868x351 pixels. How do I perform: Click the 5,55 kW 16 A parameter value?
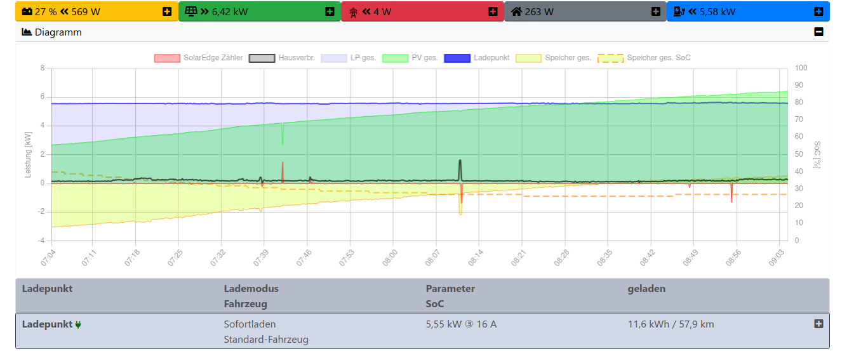(x=461, y=324)
